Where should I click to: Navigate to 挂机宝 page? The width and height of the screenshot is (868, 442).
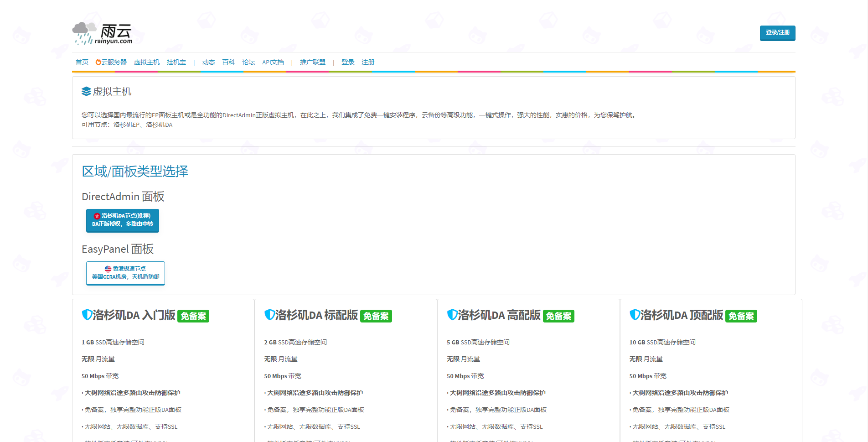coord(176,62)
